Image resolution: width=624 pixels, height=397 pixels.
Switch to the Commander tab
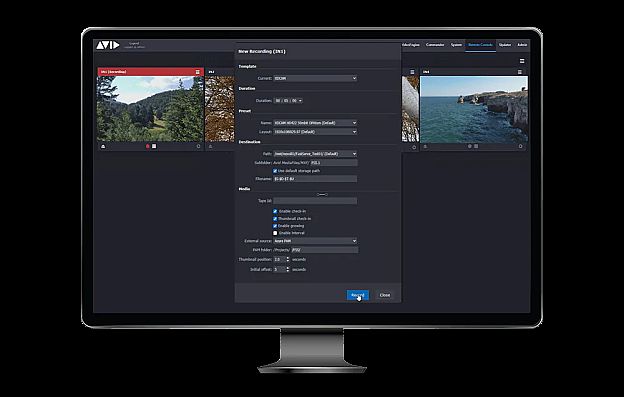pos(435,45)
